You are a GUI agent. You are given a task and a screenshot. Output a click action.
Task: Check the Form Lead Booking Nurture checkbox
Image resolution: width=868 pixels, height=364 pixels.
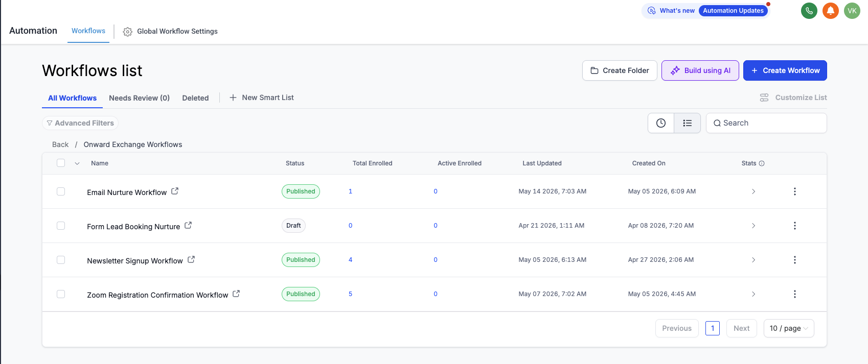click(61, 226)
